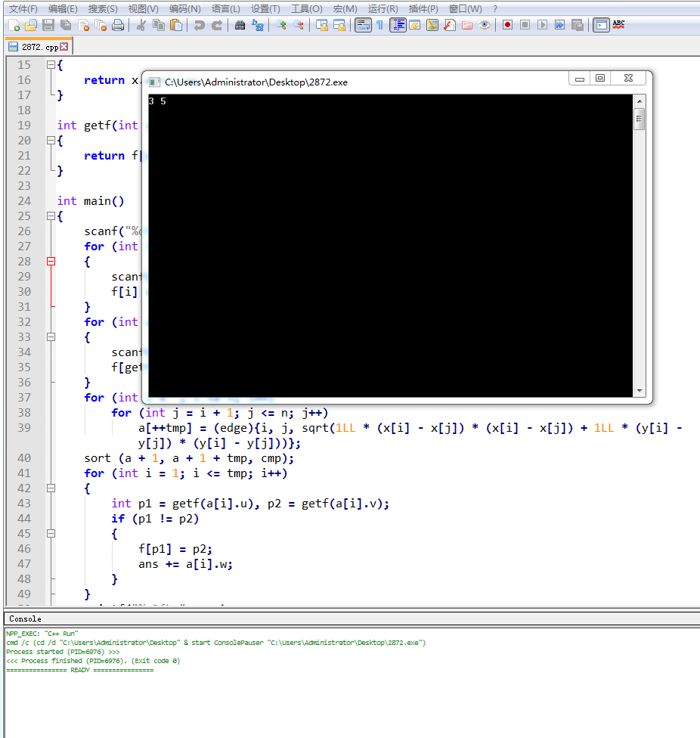The height and width of the screenshot is (738, 700).
Task: Stop macro recording square icon
Action: [525, 25]
